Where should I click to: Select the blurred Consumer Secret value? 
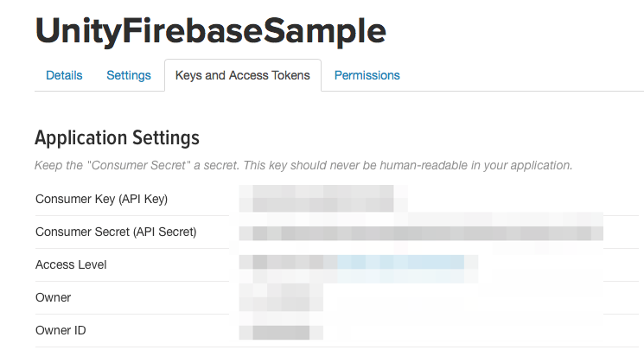pyautogui.click(x=420, y=232)
